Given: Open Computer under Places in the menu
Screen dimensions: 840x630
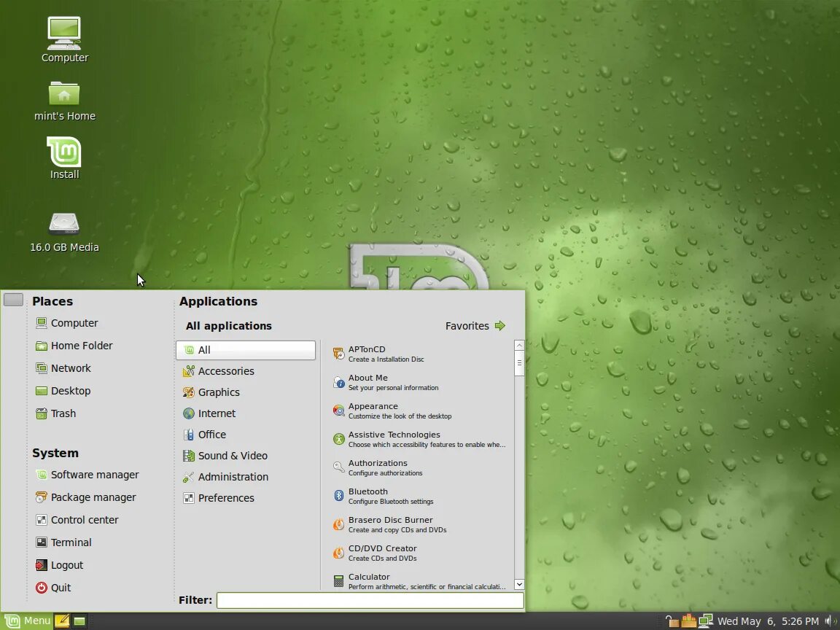Looking at the screenshot, I should [67, 323].
